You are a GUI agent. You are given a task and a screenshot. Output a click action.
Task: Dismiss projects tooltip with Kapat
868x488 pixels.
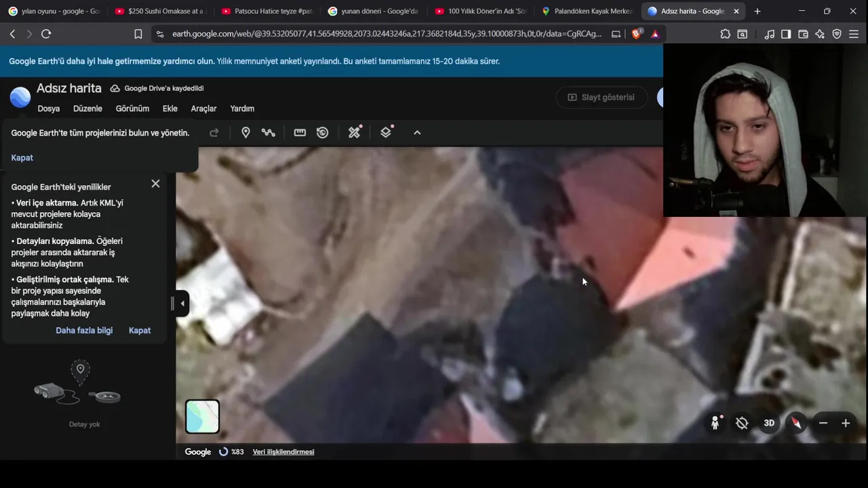click(22, 157)
